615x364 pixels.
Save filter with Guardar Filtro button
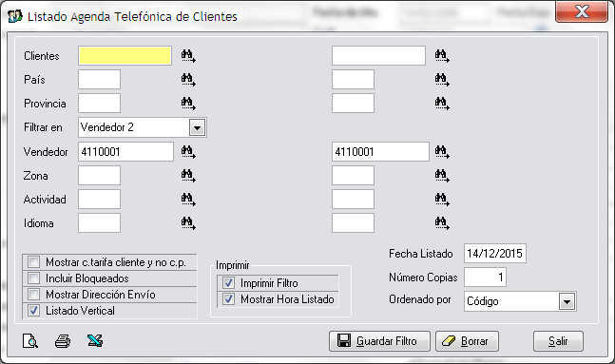tap(379, 341)
